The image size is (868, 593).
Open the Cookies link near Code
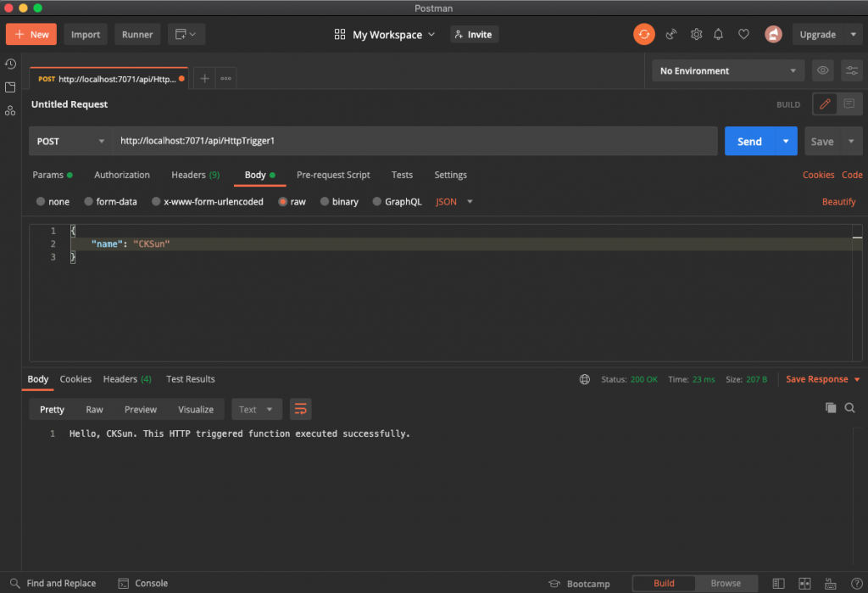pyautogui.click(x=818, y=175)
